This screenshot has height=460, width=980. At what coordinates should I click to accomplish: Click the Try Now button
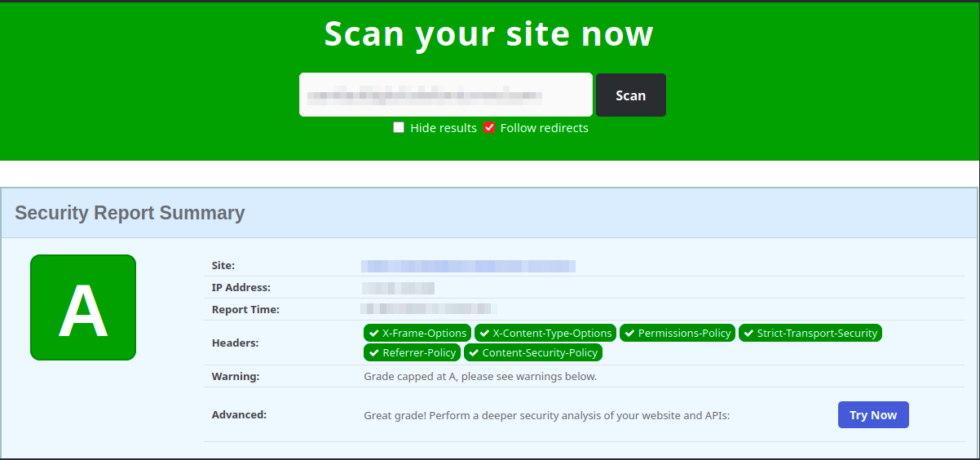pyautogui.click(x=872, y=414)
